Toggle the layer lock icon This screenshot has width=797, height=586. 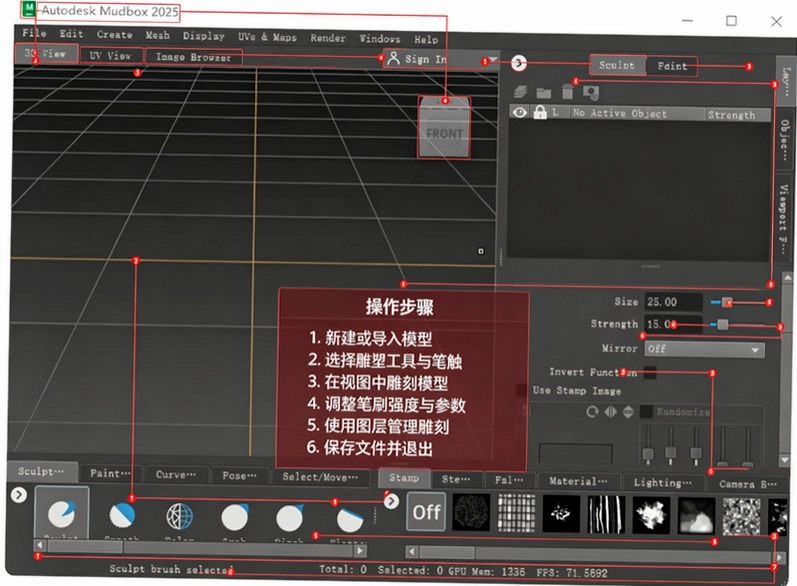(540, 112)
